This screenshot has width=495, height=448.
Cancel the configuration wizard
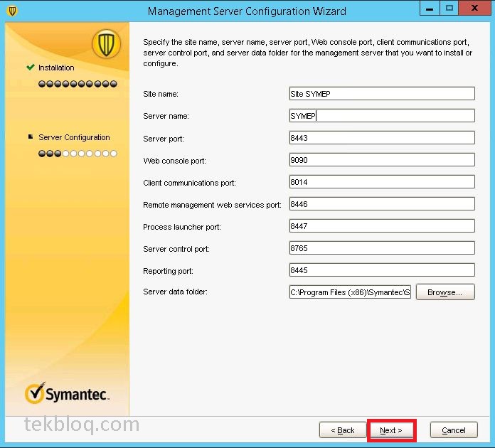pyautogui.click(x=454, y=430)
